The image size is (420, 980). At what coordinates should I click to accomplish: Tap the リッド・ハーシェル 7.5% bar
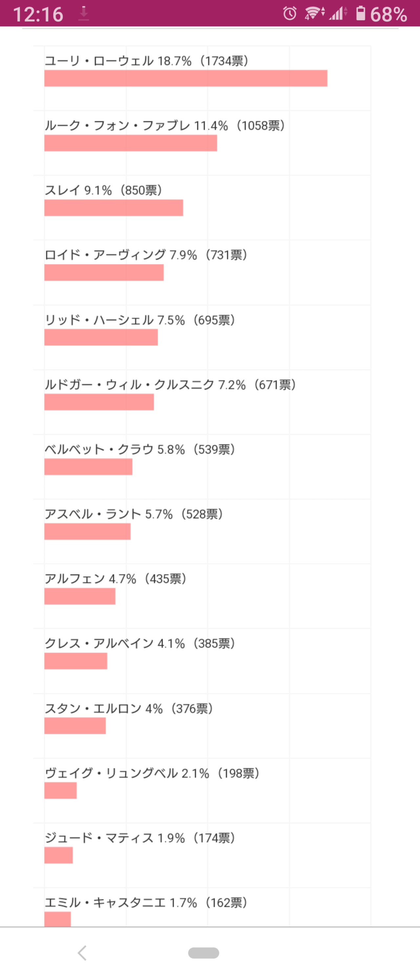101,337
